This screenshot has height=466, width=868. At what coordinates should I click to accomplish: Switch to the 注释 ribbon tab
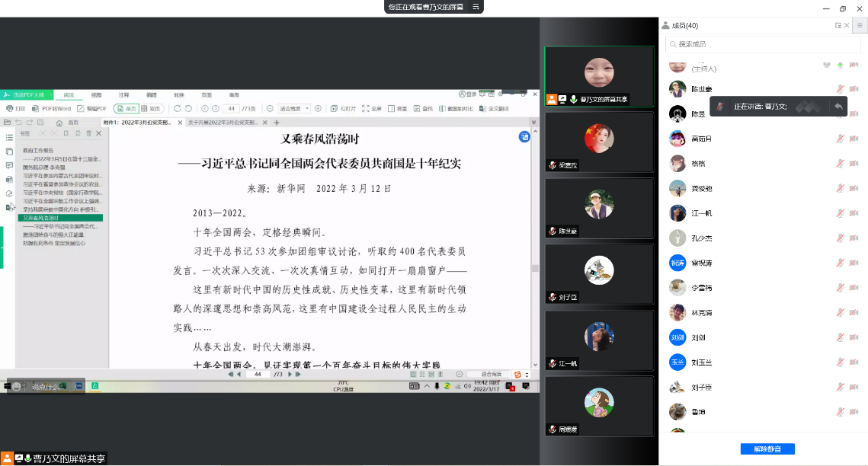click(123, 95)
